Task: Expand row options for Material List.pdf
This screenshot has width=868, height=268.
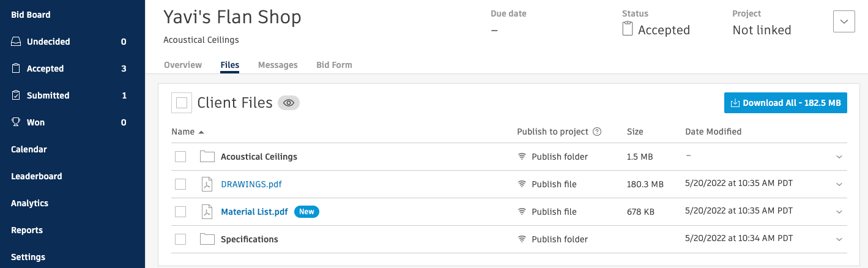Action: [839, 212]
